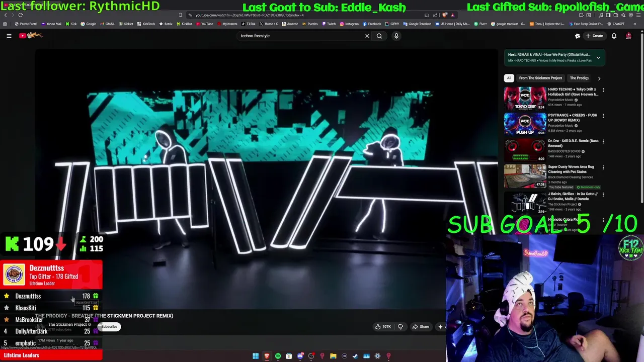Select From The Stickmen Project chip
The width and height of the screenshot is (644, 362).
tap(540, 78)
